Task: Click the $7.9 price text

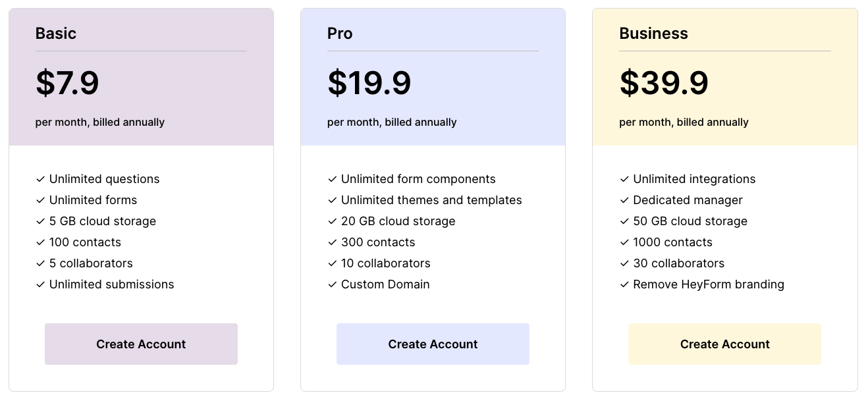Action: click(x=67, y=83)
